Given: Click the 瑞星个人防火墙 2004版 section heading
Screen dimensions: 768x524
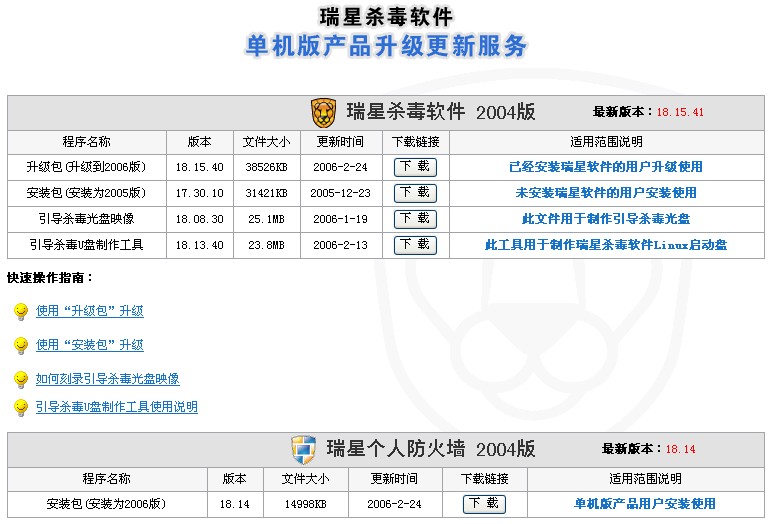Looking at the screenshot, I should click(431, 449).
